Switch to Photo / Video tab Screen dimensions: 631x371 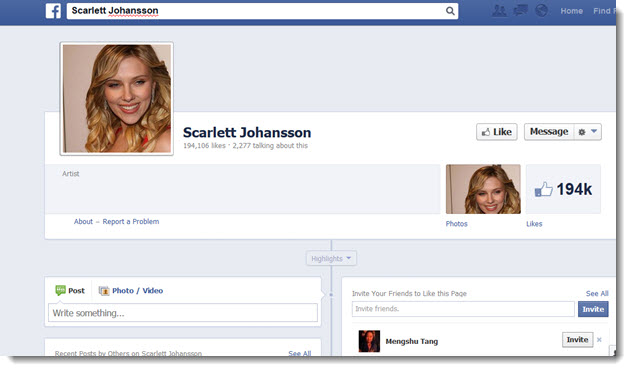point(131,291)
